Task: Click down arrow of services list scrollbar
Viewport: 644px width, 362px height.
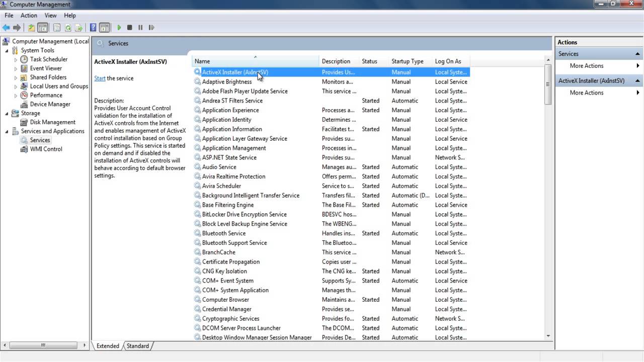Action: coord(548,336)
